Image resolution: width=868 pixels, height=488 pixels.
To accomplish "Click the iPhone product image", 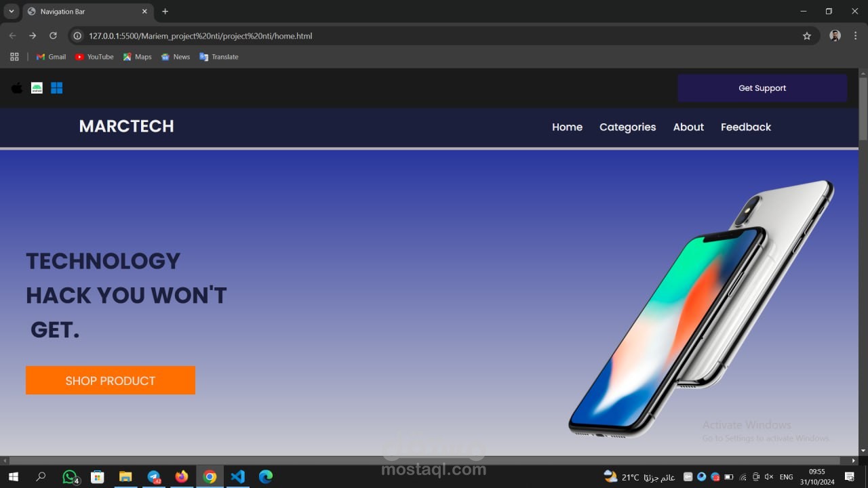I will (x=701, y=308).
